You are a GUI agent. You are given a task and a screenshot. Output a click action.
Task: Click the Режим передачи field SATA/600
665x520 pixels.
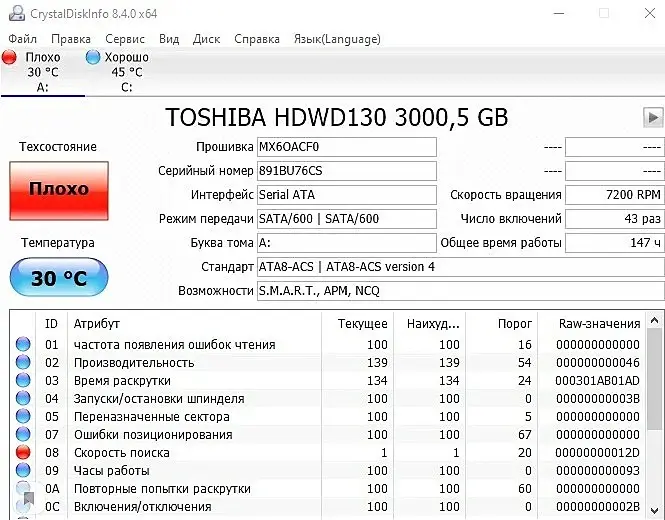tap(346, 219)
